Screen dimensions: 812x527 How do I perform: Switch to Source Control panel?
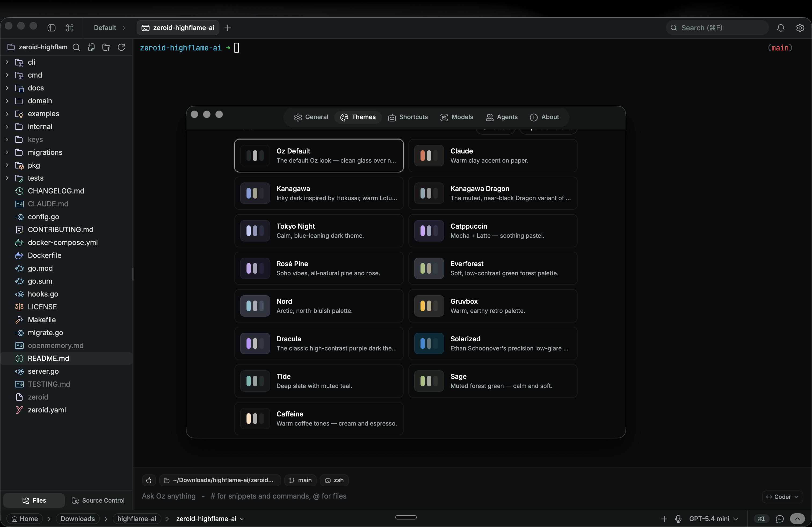(98, 500)
